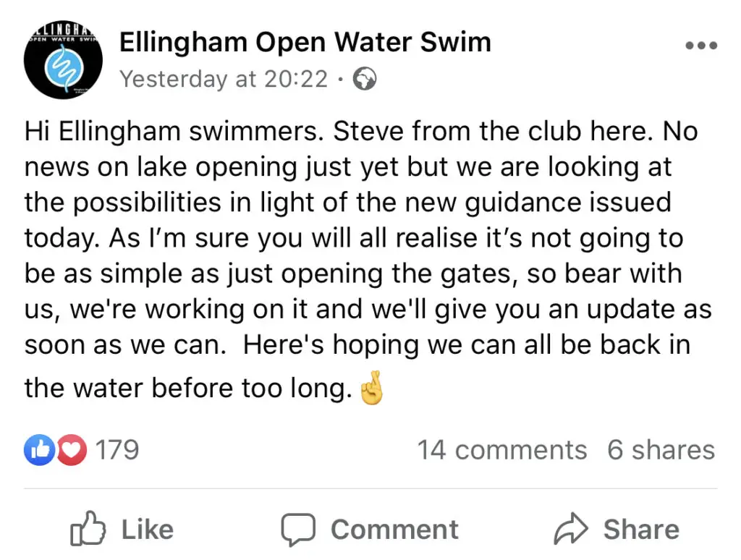
Task: Toggle Like on this post
Action: (122, 529)
